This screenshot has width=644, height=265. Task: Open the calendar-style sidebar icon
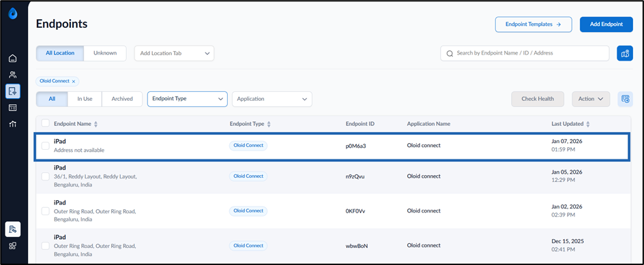coord(13,108)
